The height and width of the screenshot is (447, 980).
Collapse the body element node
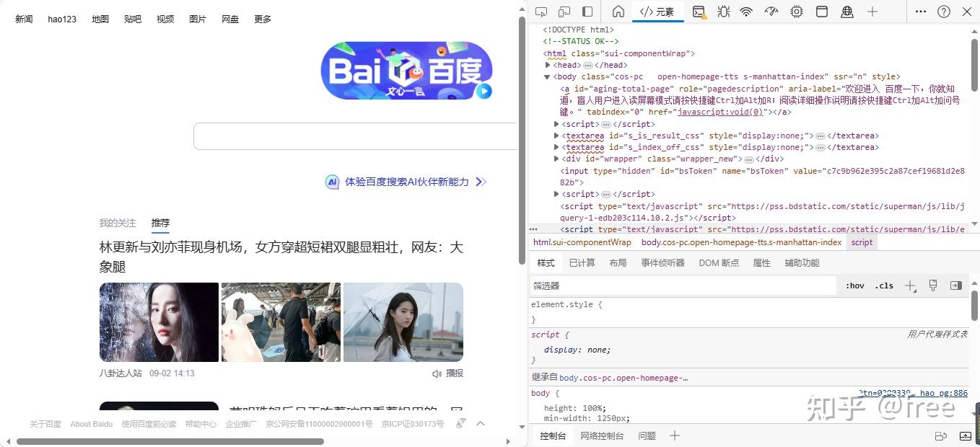coord(548,76)
